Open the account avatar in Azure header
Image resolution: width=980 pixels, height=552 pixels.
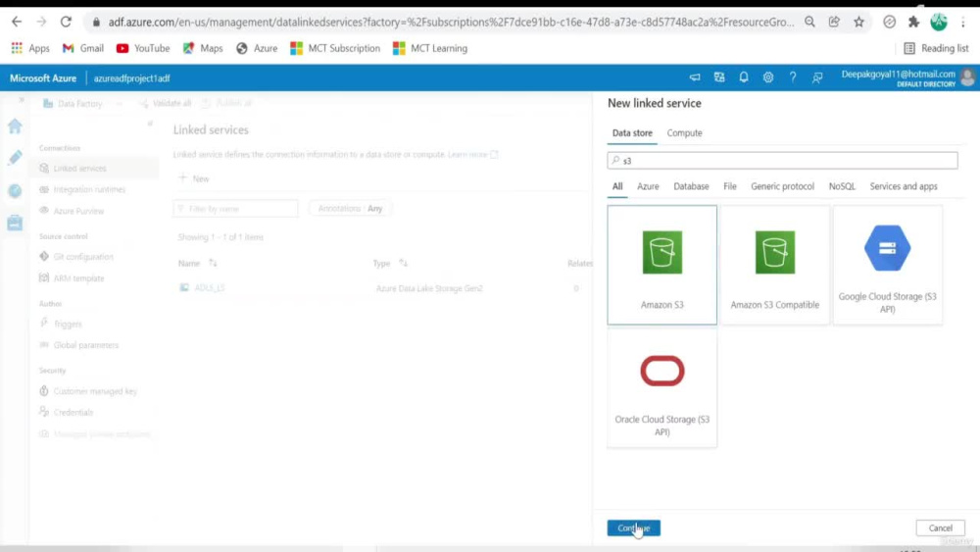coord(967,77)
